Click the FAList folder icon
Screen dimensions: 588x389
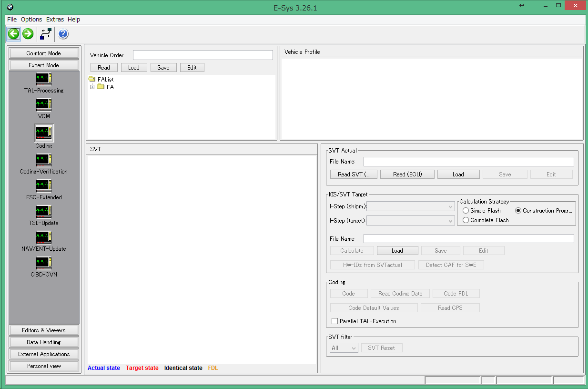point(92,79)
